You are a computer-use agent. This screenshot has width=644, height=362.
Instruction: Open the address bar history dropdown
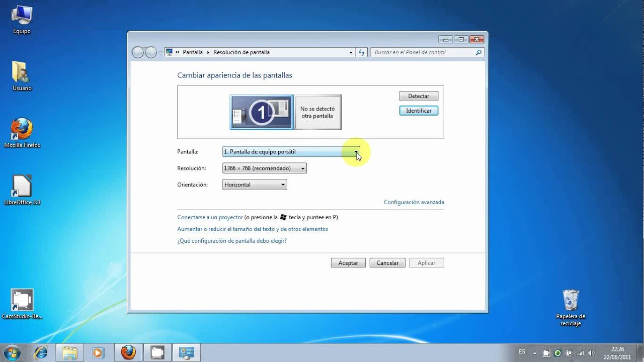coord(351,52)
